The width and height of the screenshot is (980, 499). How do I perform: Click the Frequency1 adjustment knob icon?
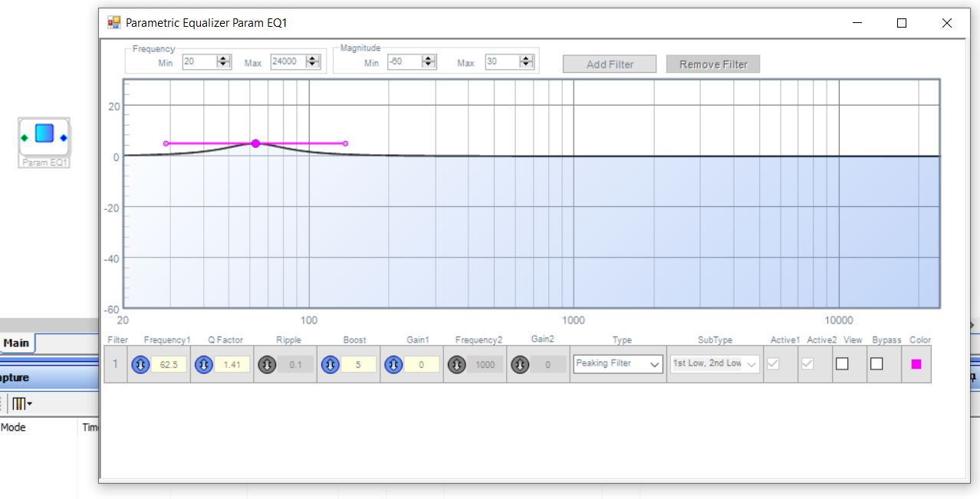point(140,365)
